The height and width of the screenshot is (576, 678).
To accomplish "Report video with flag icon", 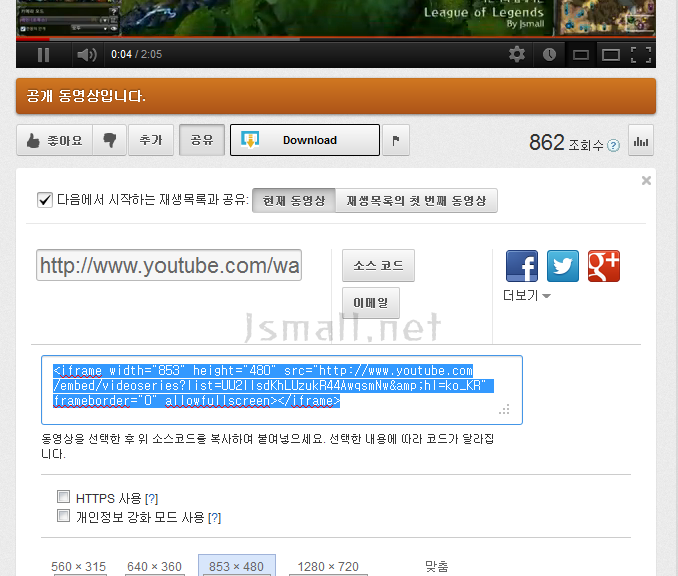I will coord(396,140).
